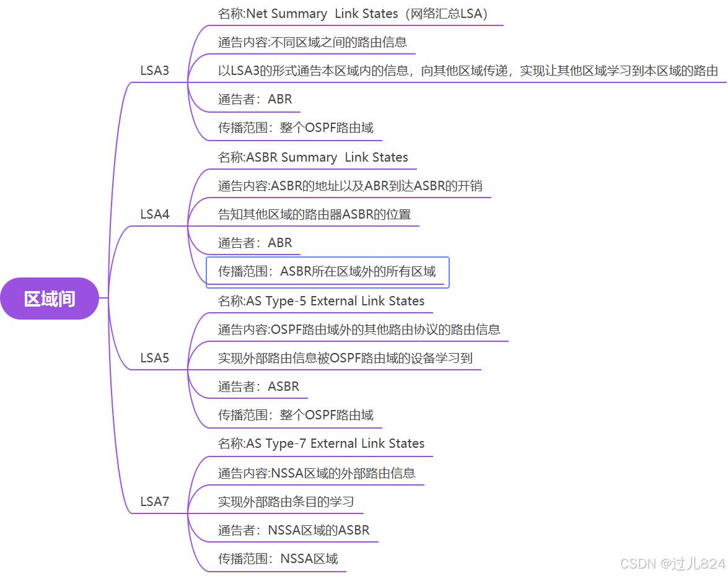
Task: Click the LSA3 branch node
Action: click(x=154, y=70)
